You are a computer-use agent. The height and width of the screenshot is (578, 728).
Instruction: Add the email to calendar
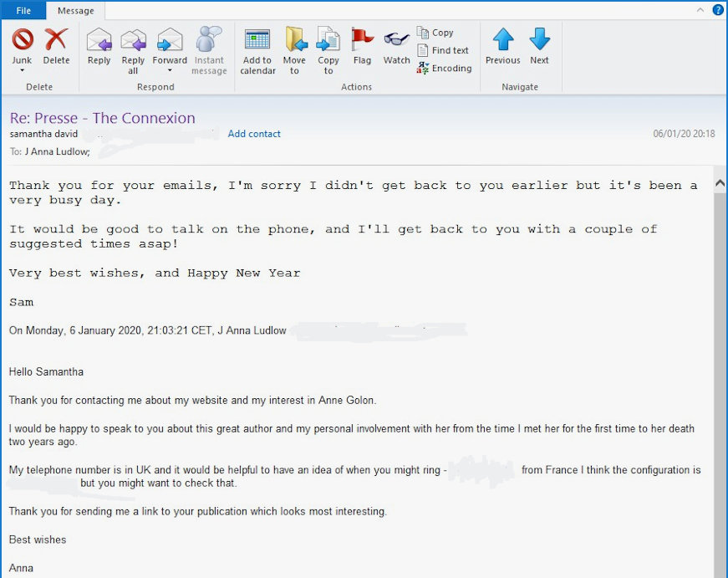257,40
